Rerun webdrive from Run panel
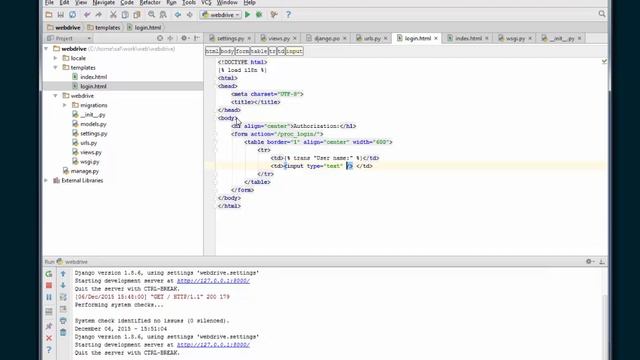Image resolution: width=640 pixels, height=360 pixels. [x=49, y=274]
